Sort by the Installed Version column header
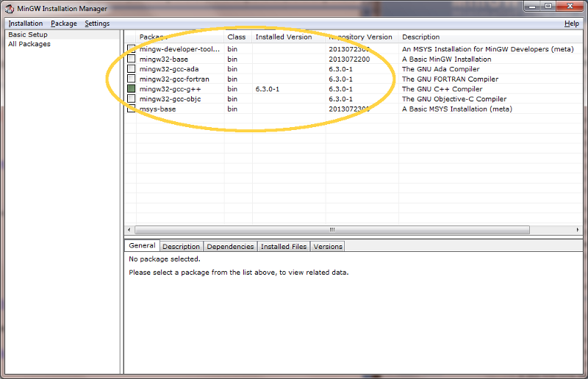 coord(289,37)
